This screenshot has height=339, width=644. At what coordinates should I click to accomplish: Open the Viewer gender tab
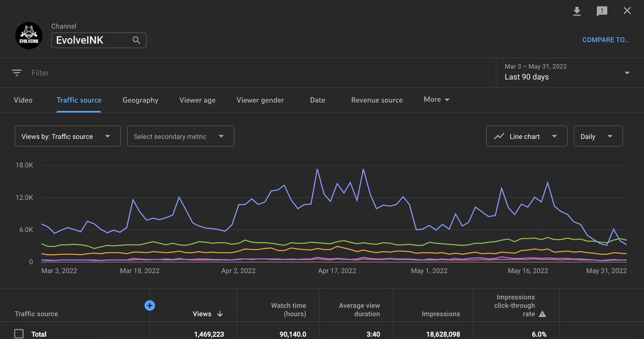coord(260,100)
